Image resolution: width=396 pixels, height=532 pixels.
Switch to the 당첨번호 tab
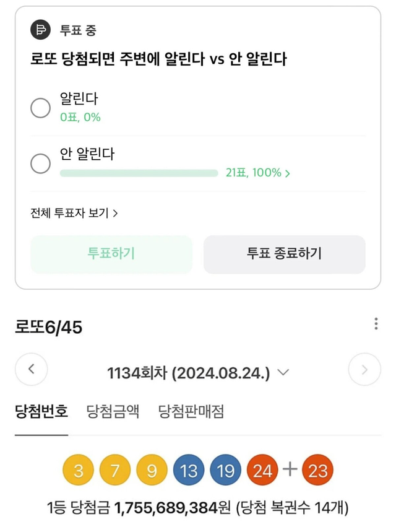41,411
